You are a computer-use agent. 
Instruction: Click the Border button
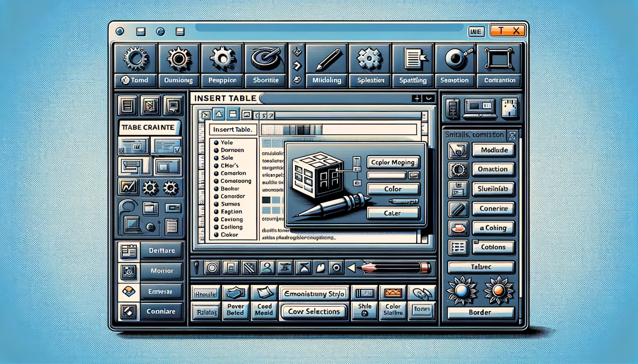(480, 313)
